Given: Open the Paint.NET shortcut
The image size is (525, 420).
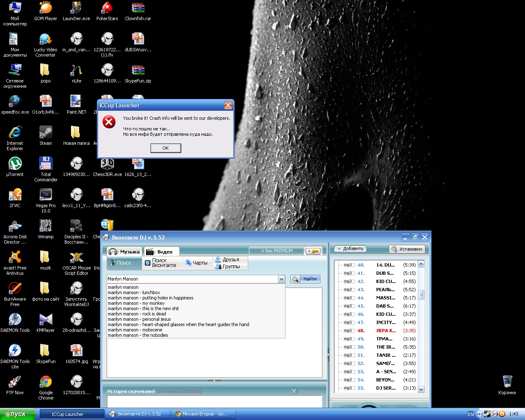Looking at the screenshot, I should tap(76, 105).
